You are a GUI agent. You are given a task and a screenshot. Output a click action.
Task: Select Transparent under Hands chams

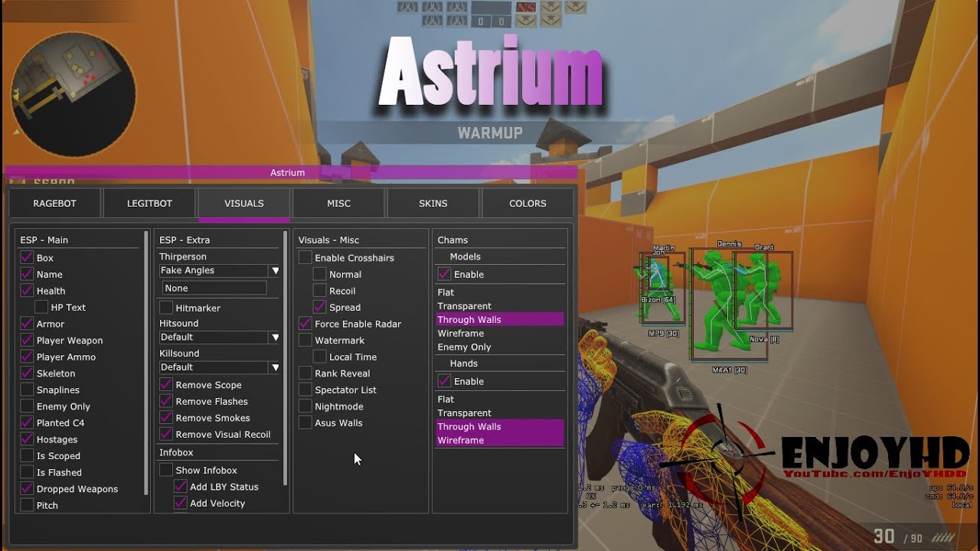pyautogui.click(x=500, y=413)
